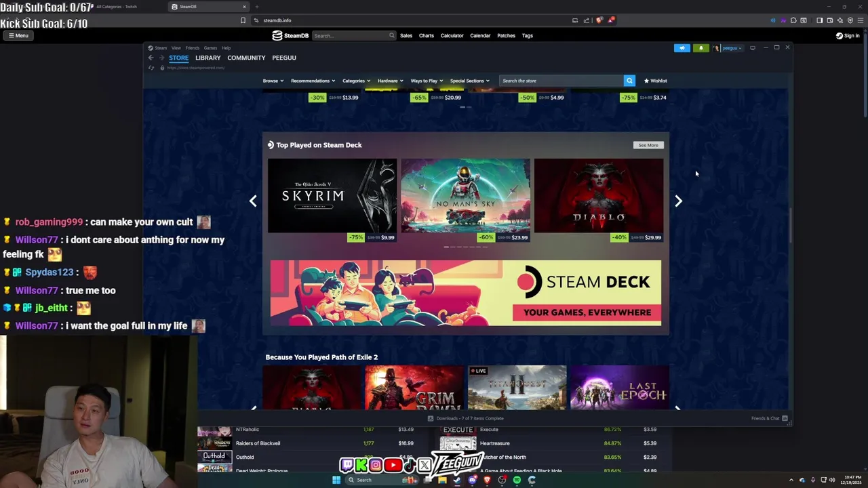Viewport: 868px width, 488px height.
Task: Click the Steam store search field
Action: pos(561,81)
